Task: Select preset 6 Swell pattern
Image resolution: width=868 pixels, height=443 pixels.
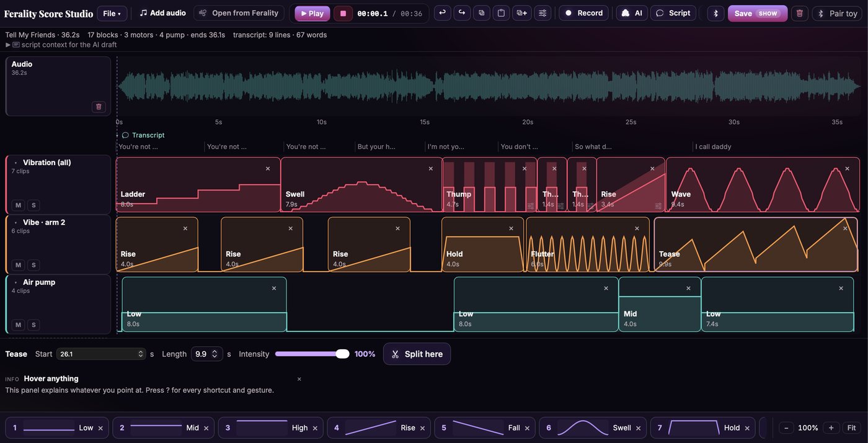Action: pos(592,428)
